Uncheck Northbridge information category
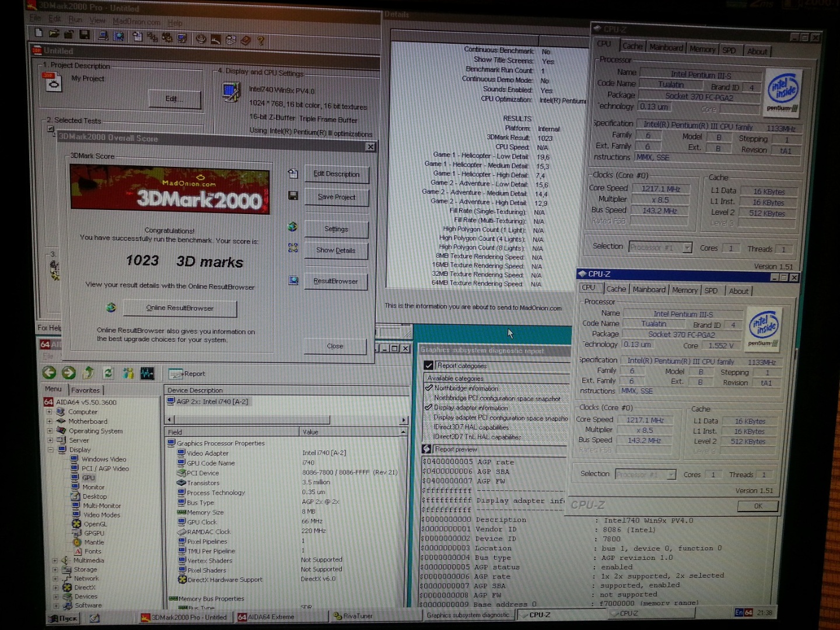The height and width of the screenshot is (630, 840). pyautogui.click(x=429, y=387)
